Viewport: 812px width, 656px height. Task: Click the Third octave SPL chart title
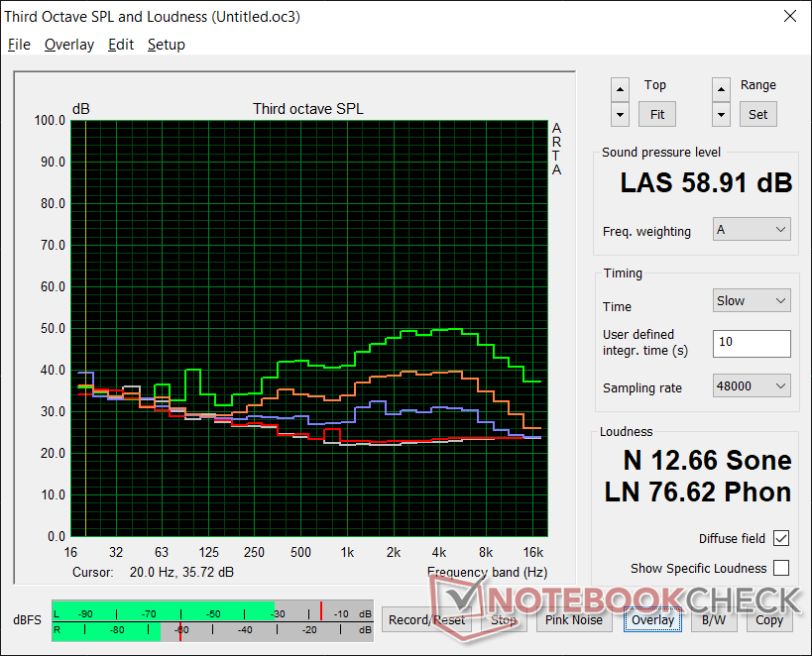click(308, 109)
